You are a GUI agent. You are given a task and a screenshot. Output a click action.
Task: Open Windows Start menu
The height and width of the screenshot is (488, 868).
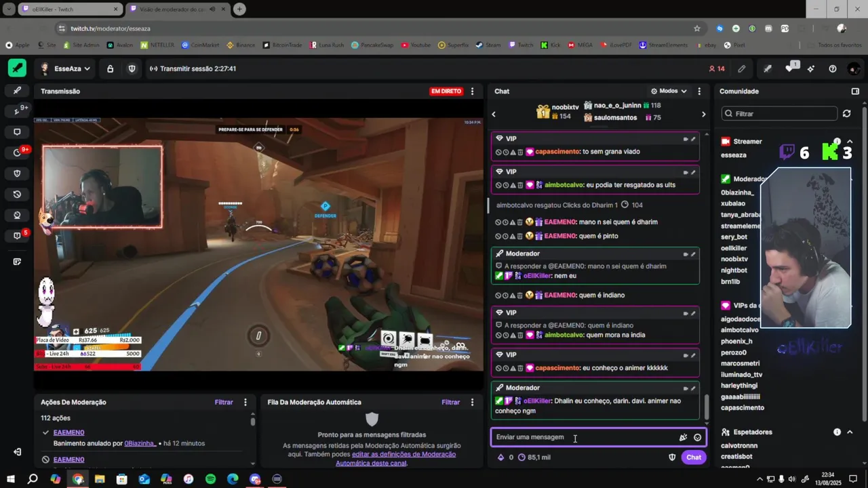click(11, 479)
